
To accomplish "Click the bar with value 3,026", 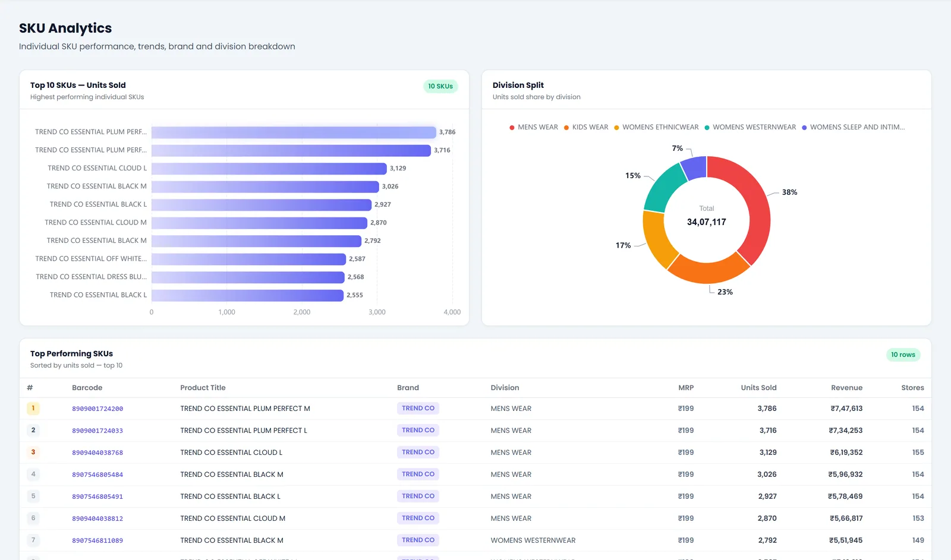I will (x=265, y=186).
